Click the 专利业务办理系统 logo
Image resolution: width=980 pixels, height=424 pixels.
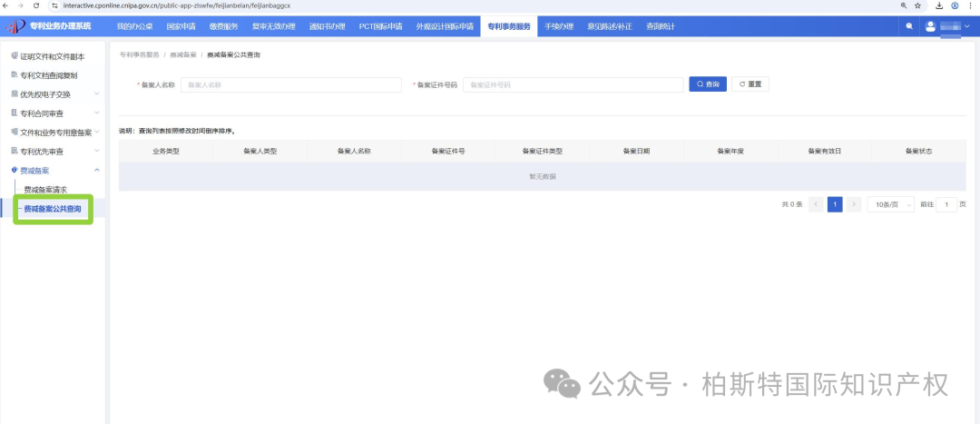coord(48,26)
